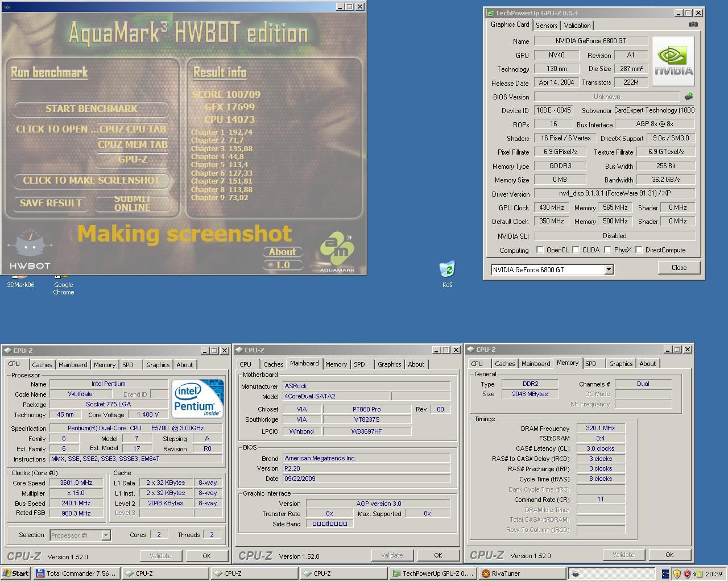Click SAVE RESULT in AquaMark
This screenshot has height=582, width=728.
pos(51,203)
